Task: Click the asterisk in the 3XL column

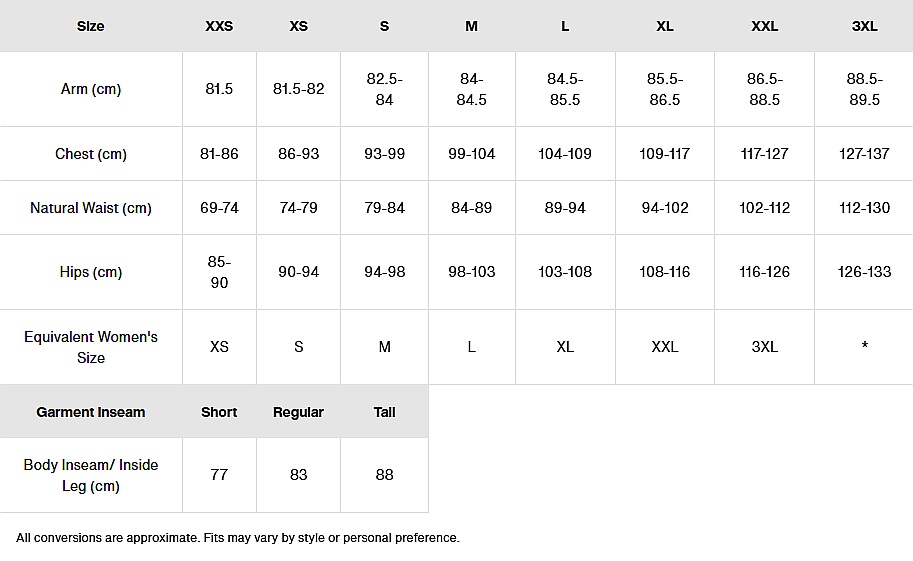Action: 864,347
